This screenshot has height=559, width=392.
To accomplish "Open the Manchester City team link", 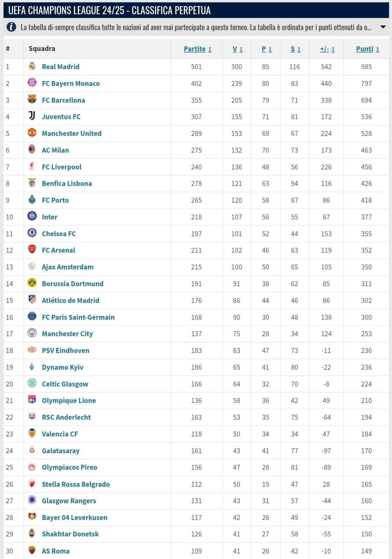I will click(67, 334).
